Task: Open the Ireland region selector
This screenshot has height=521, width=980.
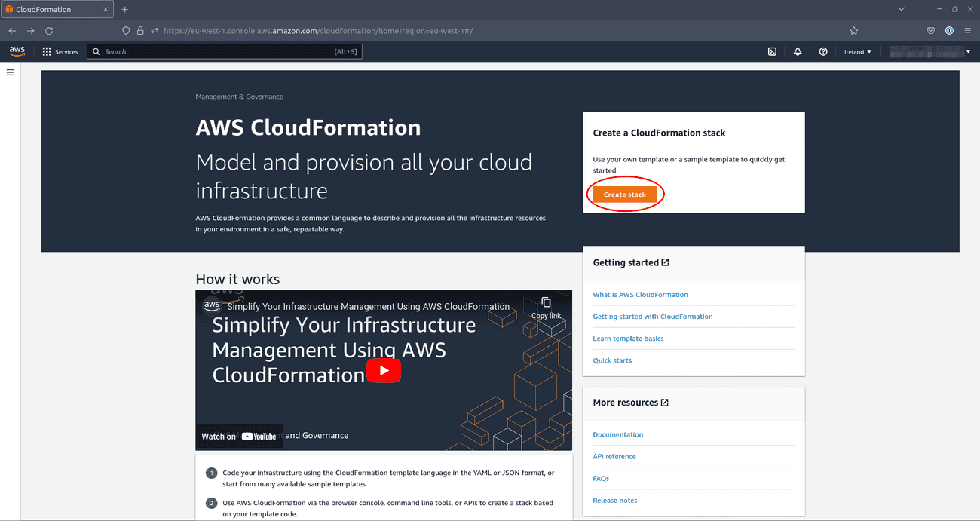Action: point(858,51)
